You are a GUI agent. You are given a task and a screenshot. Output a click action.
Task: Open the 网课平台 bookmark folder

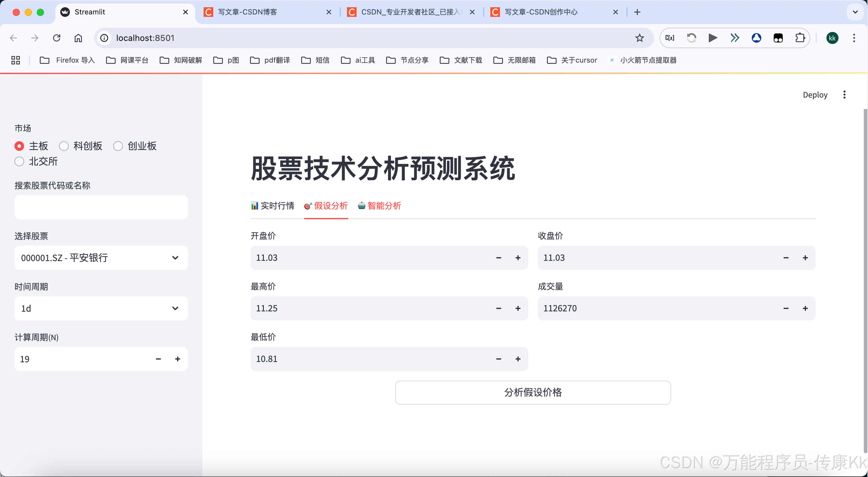click(x=127, y=60)
